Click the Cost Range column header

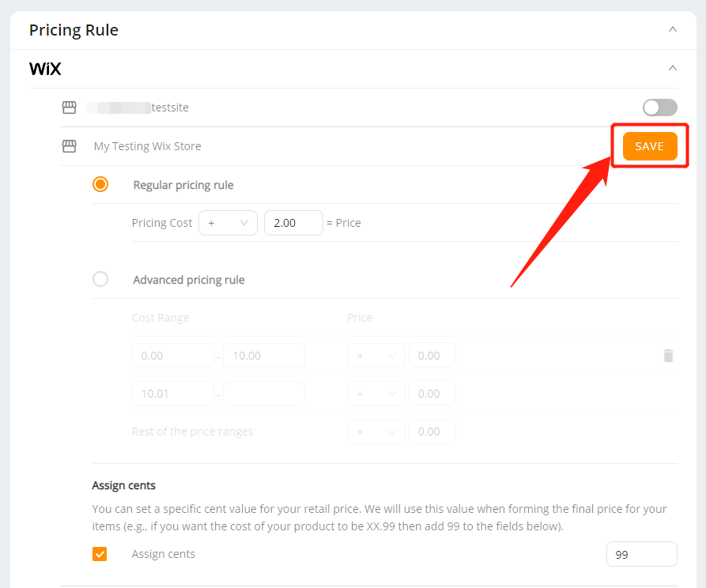(x=160, y=318)
